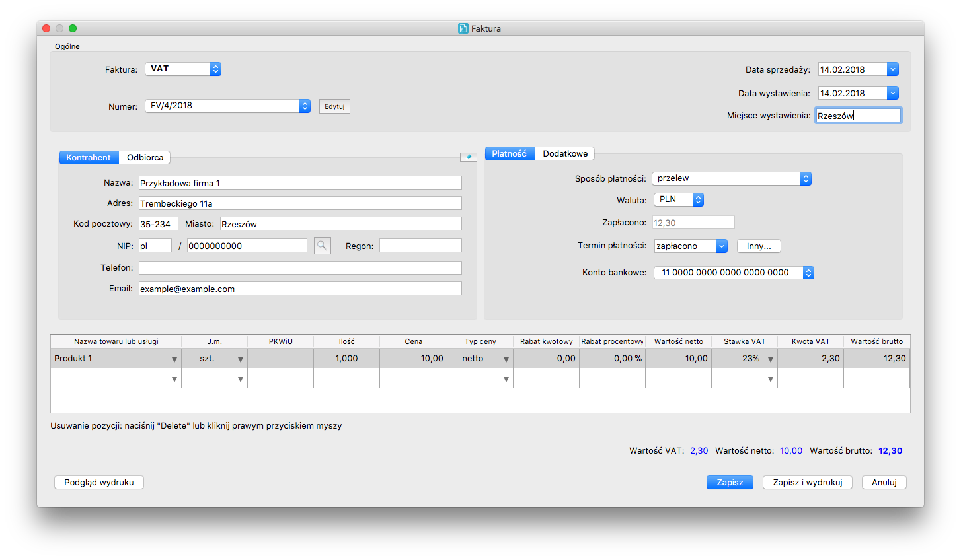
Task: Click the empty Telefon field
Action: [300, 267]
